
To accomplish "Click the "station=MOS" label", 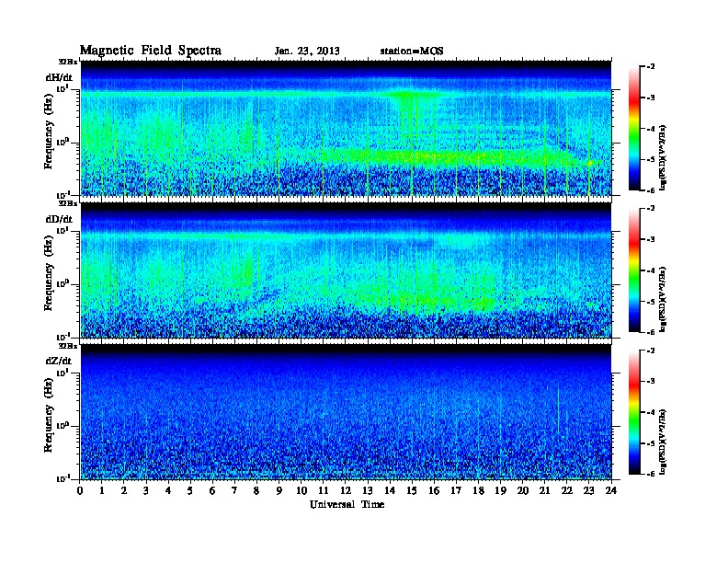I will (x=412, y=51).
